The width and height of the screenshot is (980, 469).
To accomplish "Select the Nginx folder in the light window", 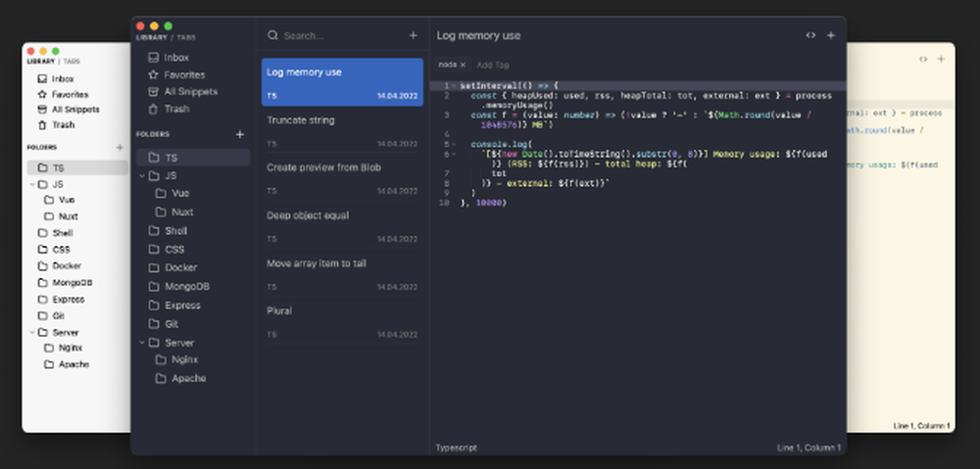I will point(63,348).
